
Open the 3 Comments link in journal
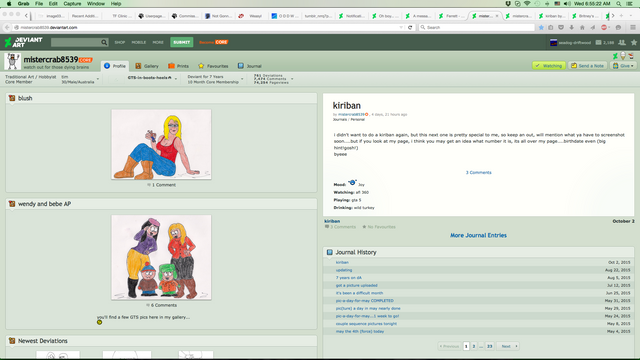coord(479,173)
